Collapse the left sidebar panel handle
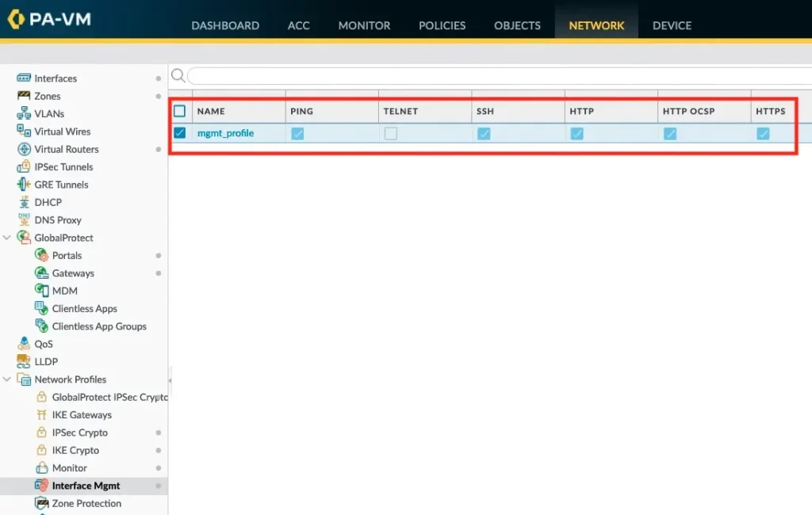812x515 pixels. [x=170, y=380]
